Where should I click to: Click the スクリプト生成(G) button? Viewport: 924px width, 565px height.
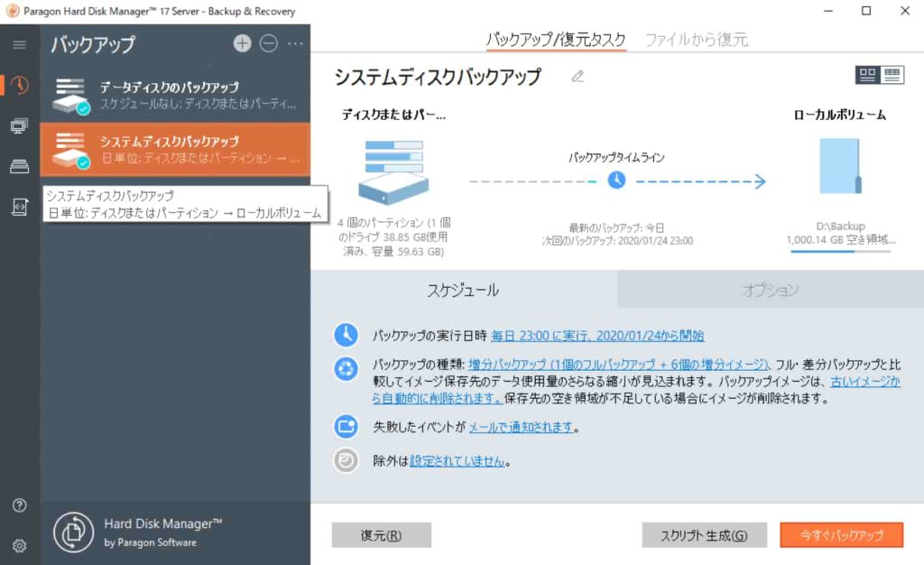pos(704,535)
